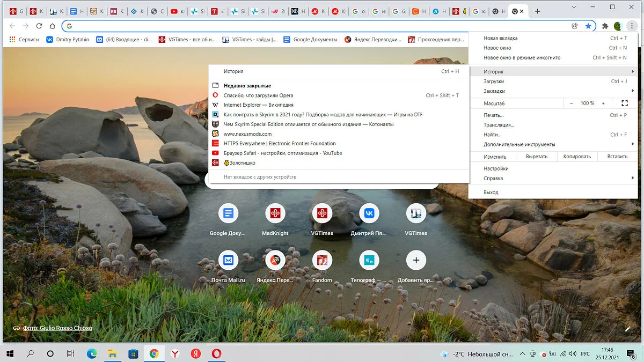The width and height of the screenshot is (644, 362).
Task: Increase zoom with the plus button
Action: (603, 103)
